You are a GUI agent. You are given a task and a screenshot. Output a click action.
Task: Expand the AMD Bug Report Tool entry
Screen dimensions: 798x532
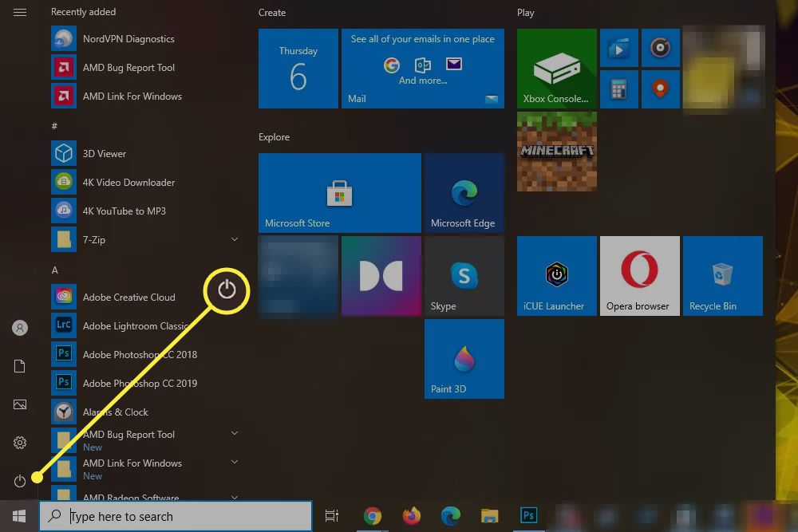(x=235, y=433)
